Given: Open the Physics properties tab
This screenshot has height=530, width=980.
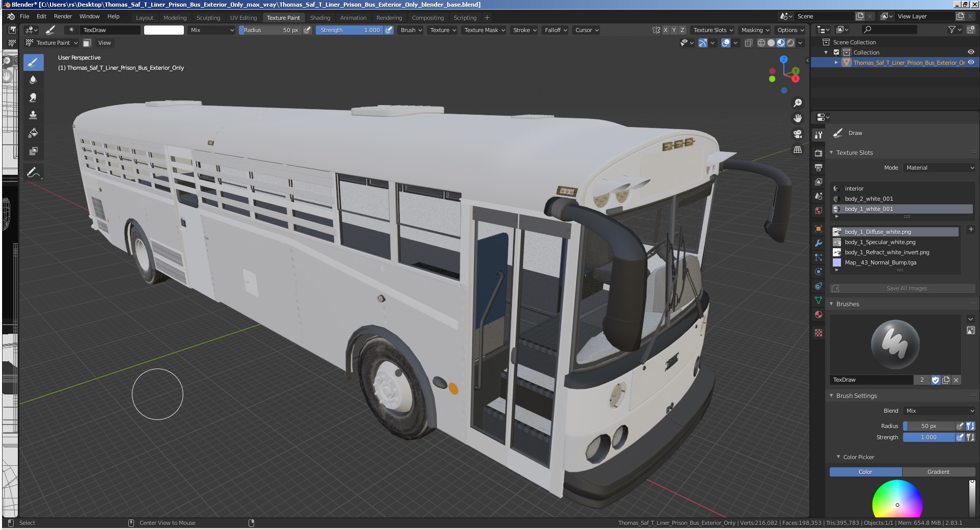Looking at the screenshot, I should point(819,272).
